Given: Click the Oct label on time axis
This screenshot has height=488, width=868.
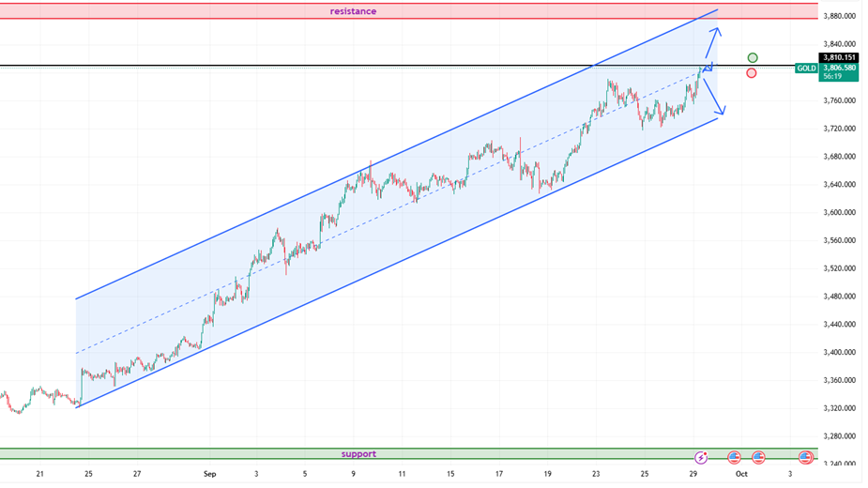Looking at the screenshot, I should (x=740, y=475).
